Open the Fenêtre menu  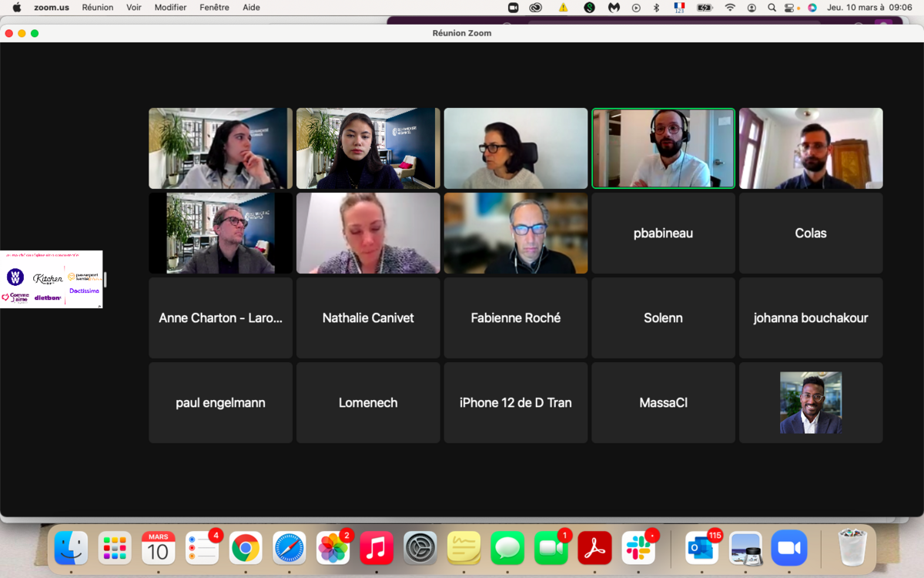click(214, 8)
